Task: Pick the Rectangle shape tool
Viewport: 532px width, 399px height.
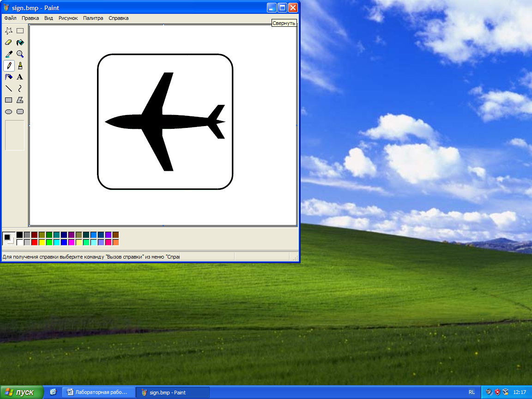Action: 9,100
